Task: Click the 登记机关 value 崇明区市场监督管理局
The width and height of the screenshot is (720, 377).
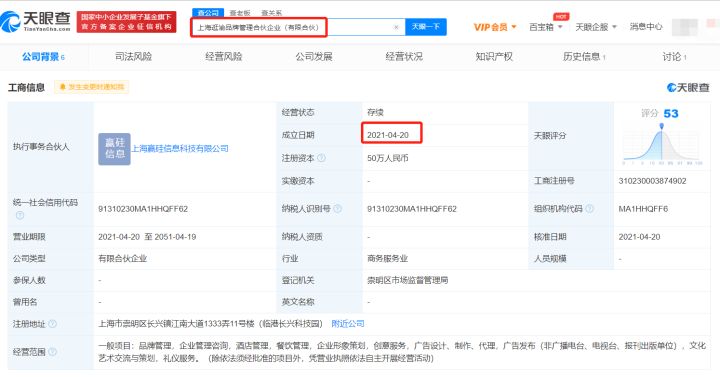Action: pos(408,280)
